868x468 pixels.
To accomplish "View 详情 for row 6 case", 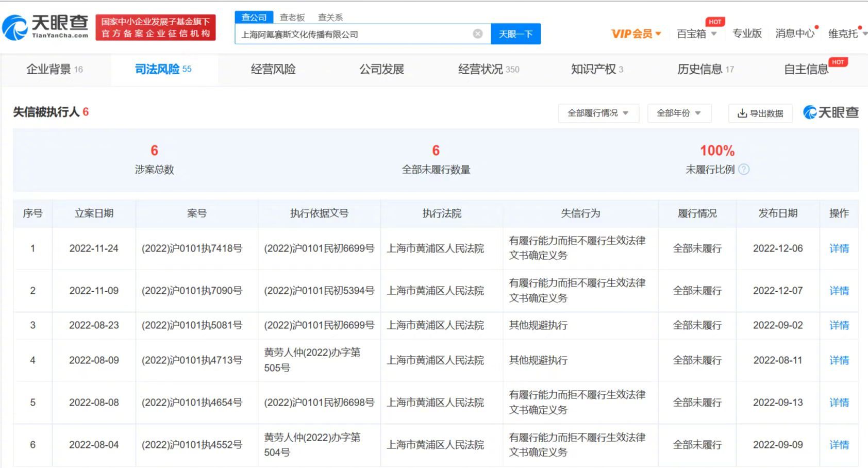I will pos(839,445).
